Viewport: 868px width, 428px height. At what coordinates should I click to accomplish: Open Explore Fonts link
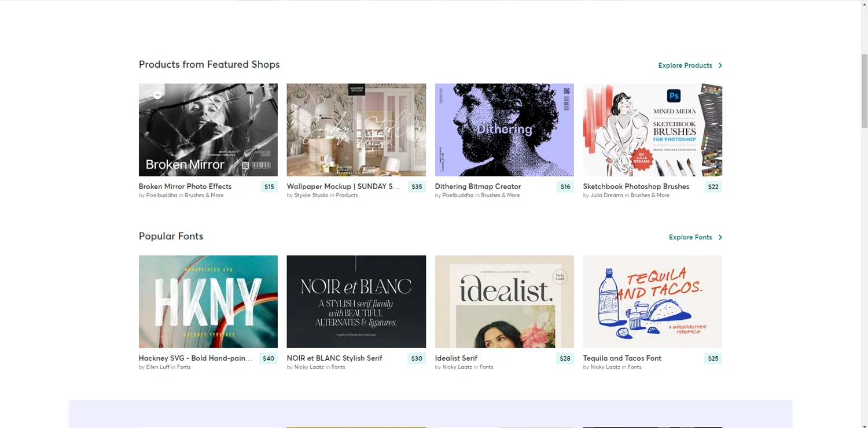690,237
